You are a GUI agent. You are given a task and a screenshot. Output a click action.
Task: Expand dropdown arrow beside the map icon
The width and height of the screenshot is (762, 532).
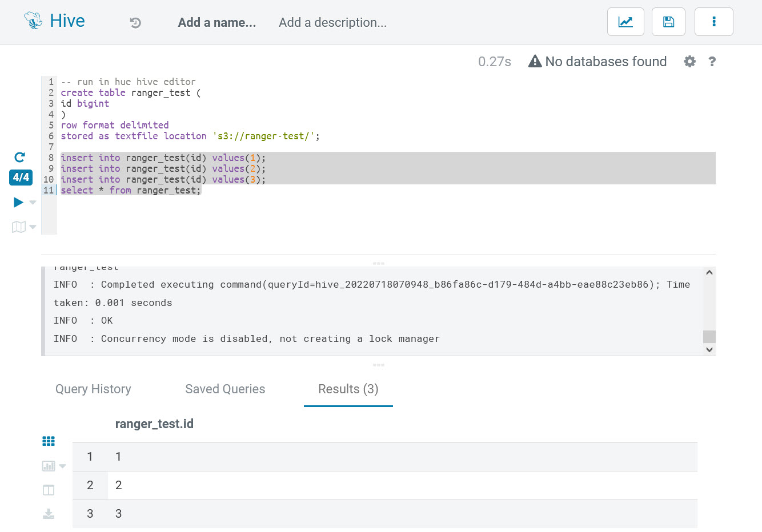pyautogui.click(x=33, y=227)
